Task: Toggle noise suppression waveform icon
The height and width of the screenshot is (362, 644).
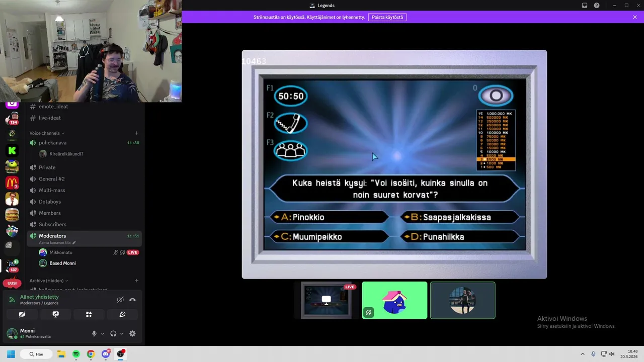Action: (x=120, y=300)
